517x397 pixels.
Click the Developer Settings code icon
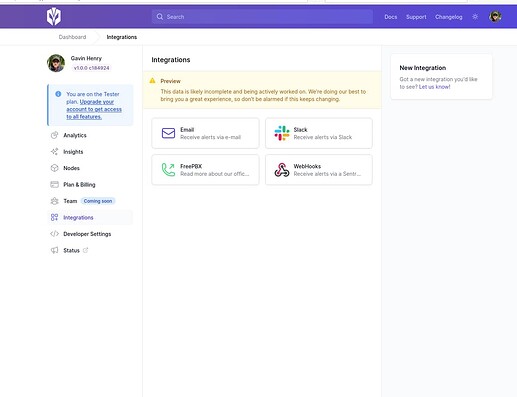click(54, 234)
